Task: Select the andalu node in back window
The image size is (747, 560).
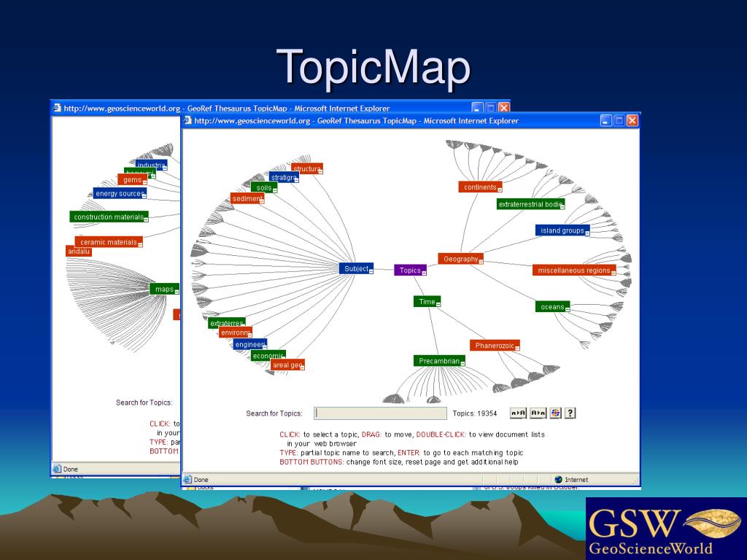Action: 79,251
